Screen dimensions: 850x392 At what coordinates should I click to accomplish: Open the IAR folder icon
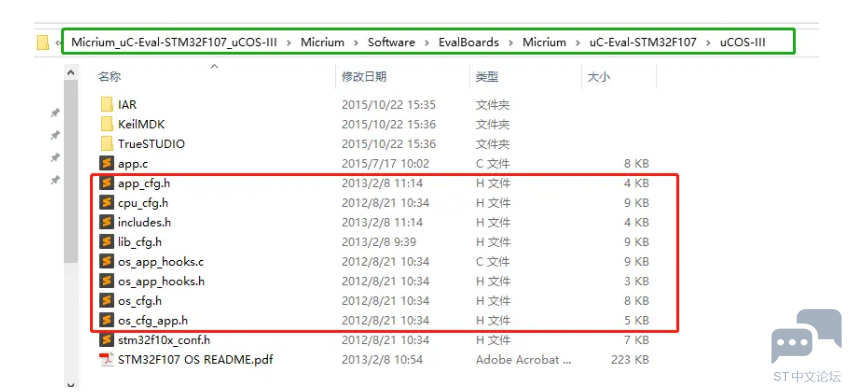pyautogui.click(x=107, y=105)
